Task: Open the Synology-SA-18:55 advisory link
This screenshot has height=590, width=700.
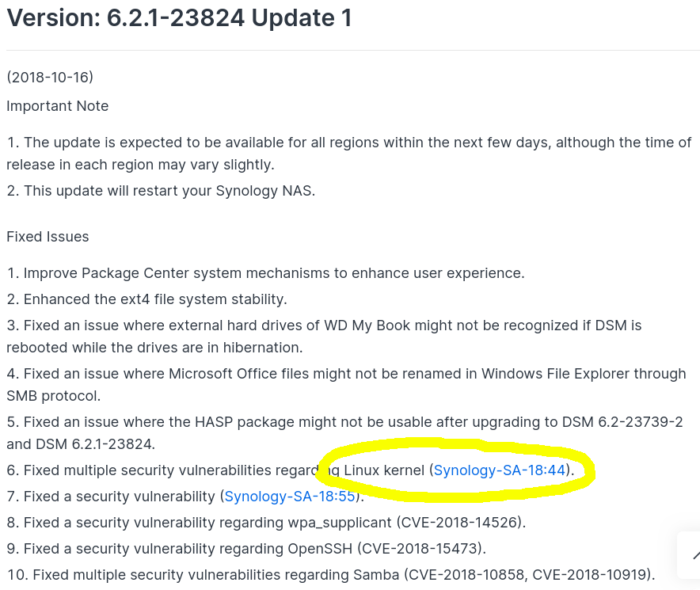Action: (x=290, y=497)
